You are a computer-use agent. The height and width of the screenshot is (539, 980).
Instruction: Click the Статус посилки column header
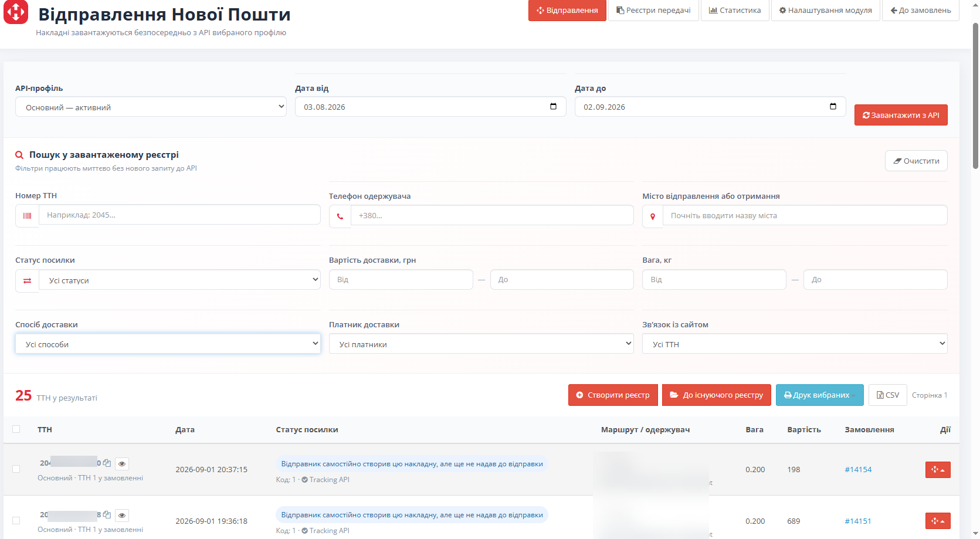(x=307, y=430)
